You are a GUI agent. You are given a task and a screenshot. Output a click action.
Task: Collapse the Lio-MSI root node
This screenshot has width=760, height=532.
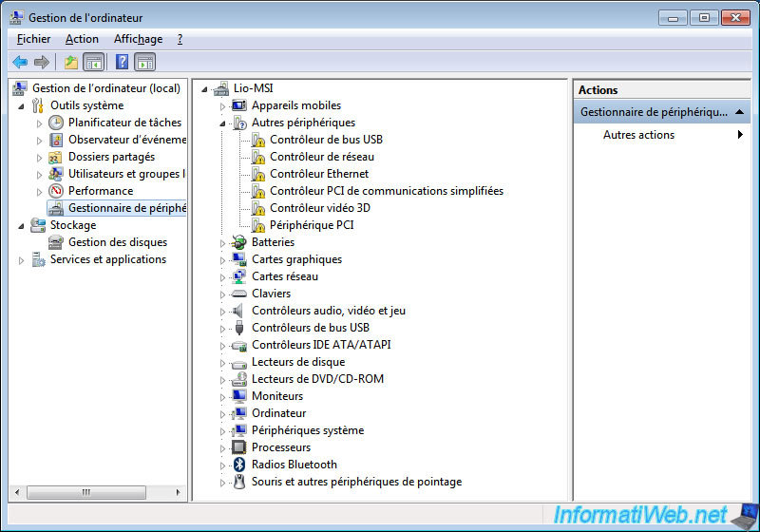coord(204,89)
